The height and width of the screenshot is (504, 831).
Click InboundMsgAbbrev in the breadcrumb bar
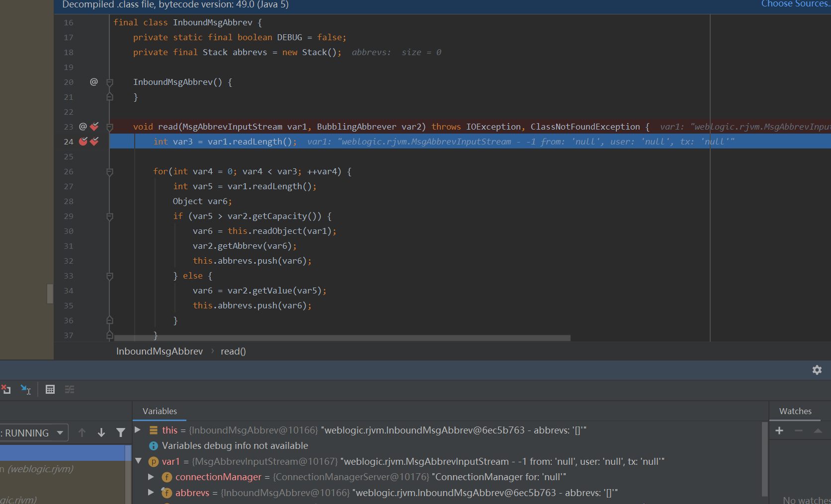coord(160,351)
